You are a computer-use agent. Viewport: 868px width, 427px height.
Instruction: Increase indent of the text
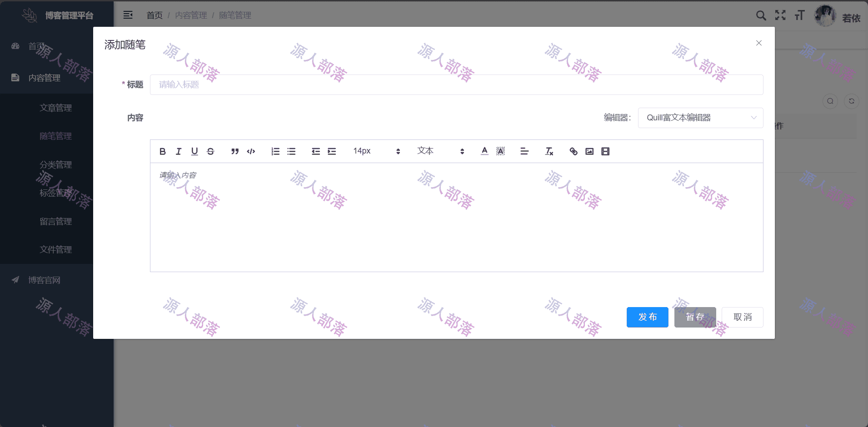(x=332, y=151)
